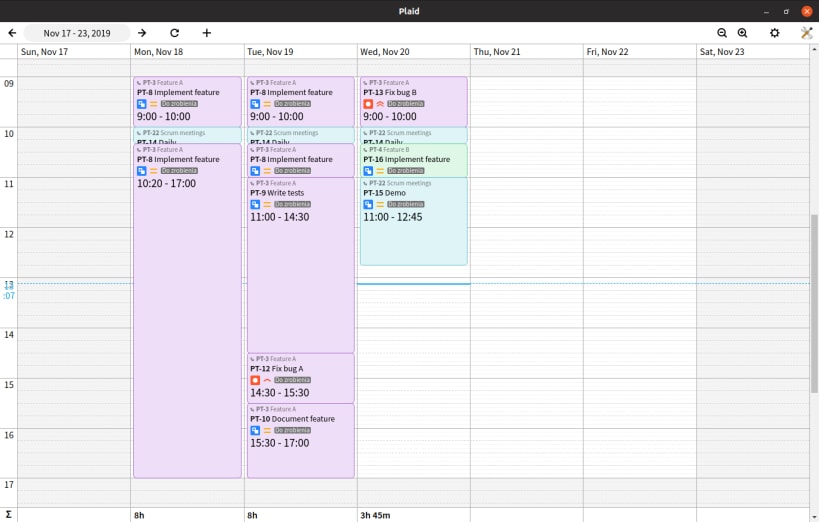Add a new worklog with plus icon
This screenshot has height=522, width=819.
pos(207,33)
